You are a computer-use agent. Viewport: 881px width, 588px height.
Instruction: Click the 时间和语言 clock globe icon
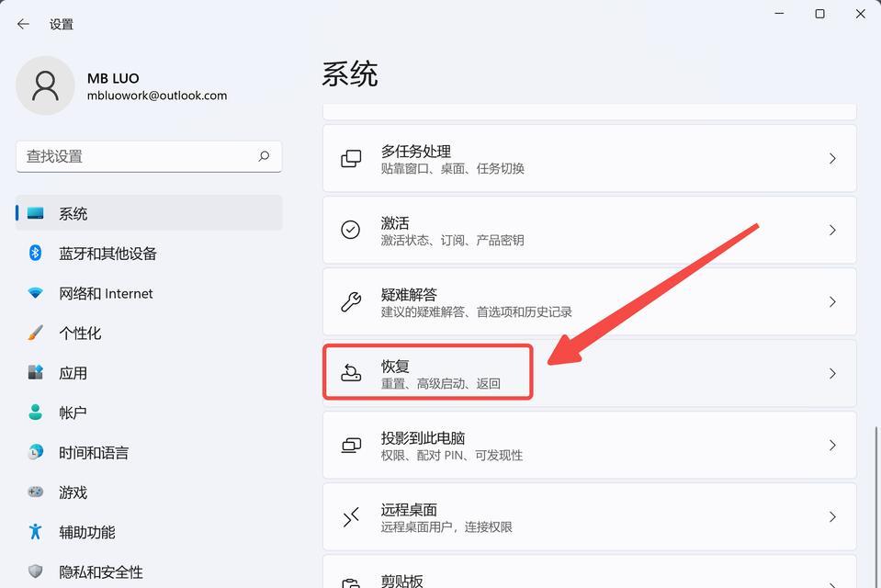pyautogui.click(x=36, y=452)
